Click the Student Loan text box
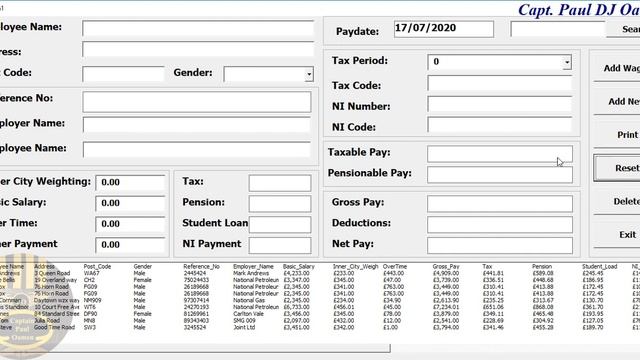This screenshot has height=360, width=640. [280, 225]
